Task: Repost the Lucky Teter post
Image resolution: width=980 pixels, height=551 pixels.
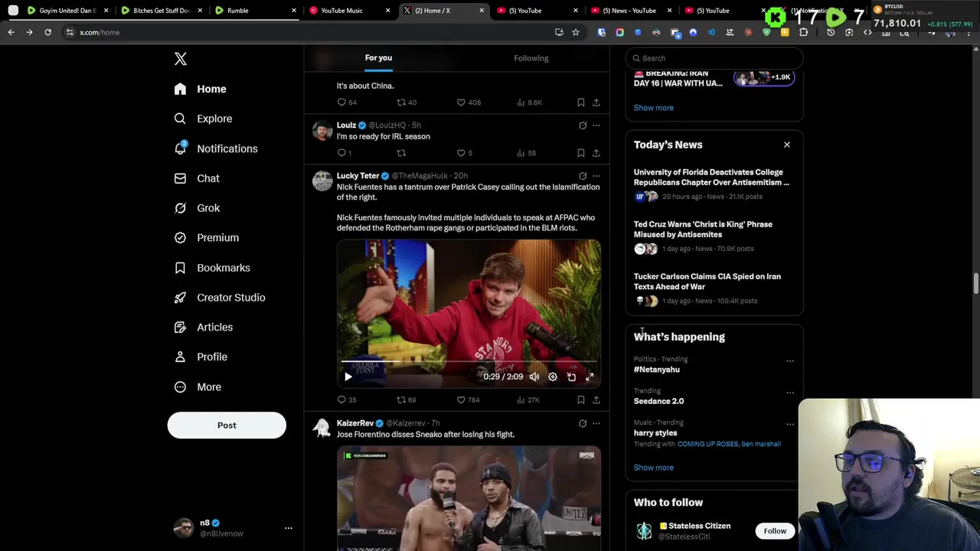Action: click(x=406, y=399)
